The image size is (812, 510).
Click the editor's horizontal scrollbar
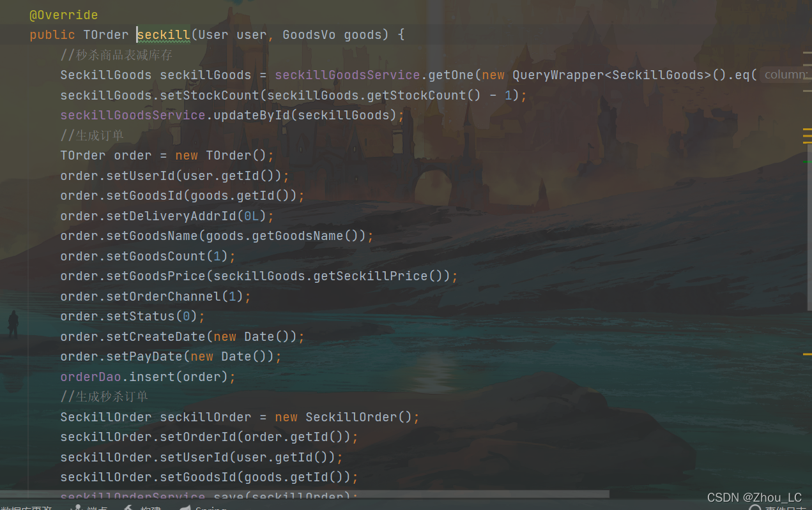305,494
